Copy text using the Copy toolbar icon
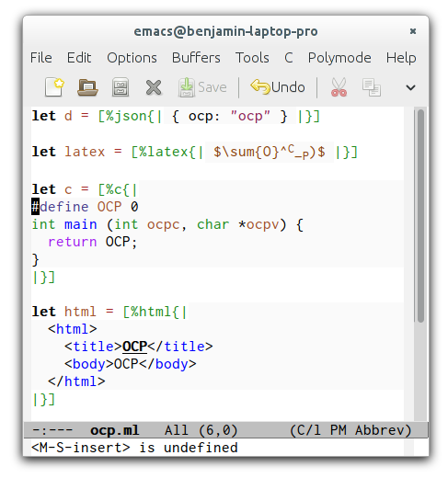Image resolution: width=448 pixels, height=478 pixels. click(x=372, y=87)
